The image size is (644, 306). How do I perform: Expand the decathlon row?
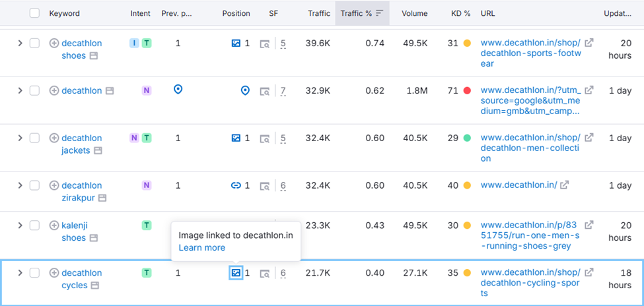20,90
